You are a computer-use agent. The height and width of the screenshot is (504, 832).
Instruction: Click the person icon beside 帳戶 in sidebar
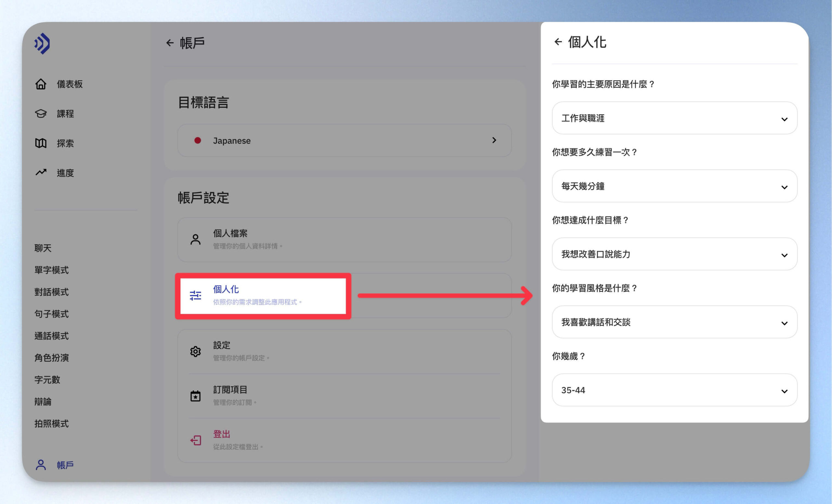coord(41,465)
